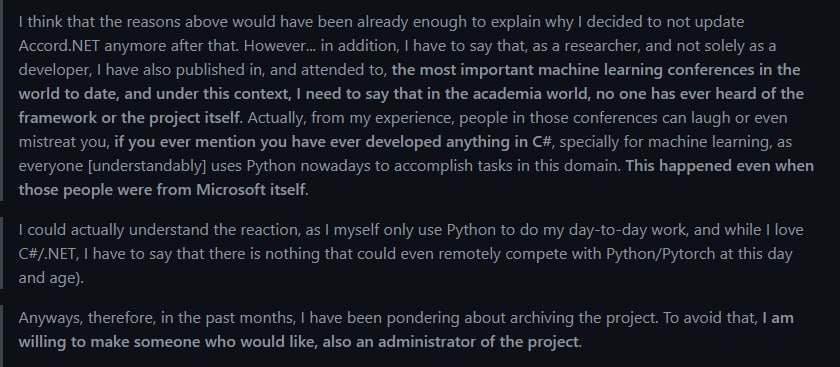Click the blockquote bar beside the last paragraph
Viewport: 840px width, 367px height.
[x=2, y=336]
